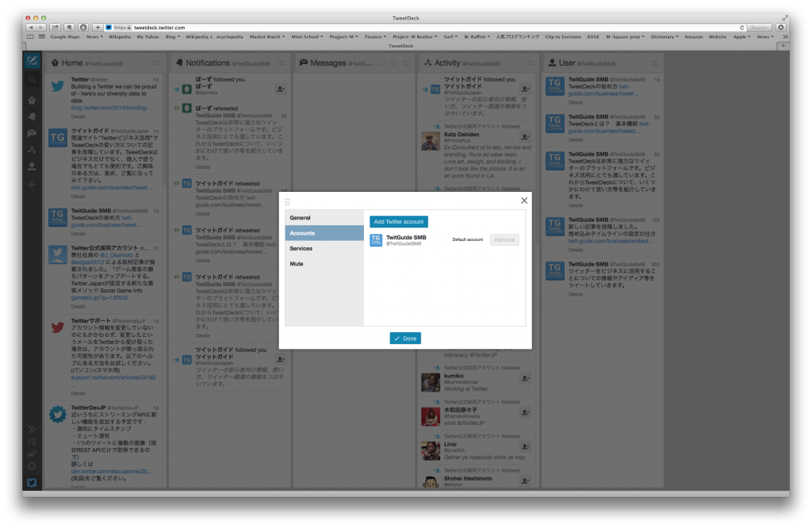Image resolution: width=812 pixels, height=528 pixels.
Task: Click follow button beside Linsi
Action: pos(525,446)
